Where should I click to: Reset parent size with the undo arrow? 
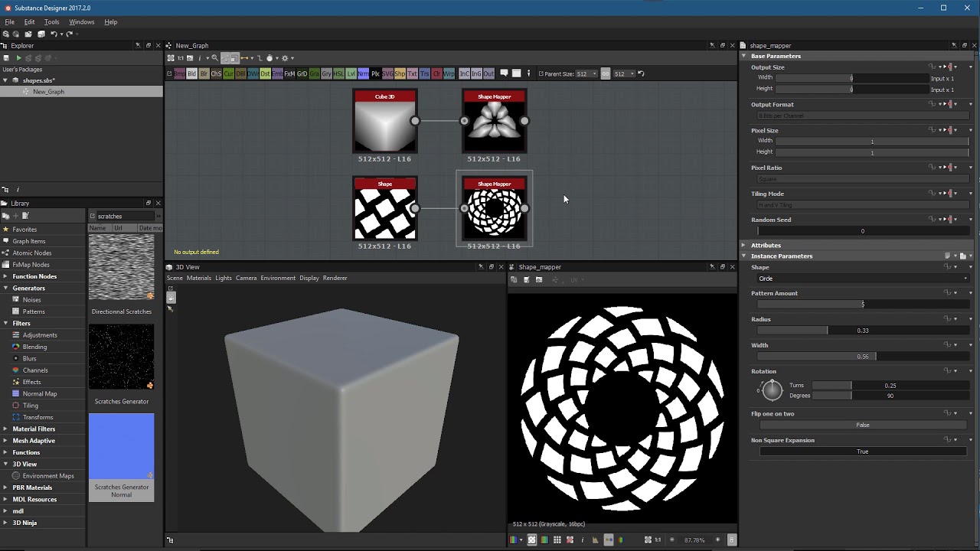641,73
